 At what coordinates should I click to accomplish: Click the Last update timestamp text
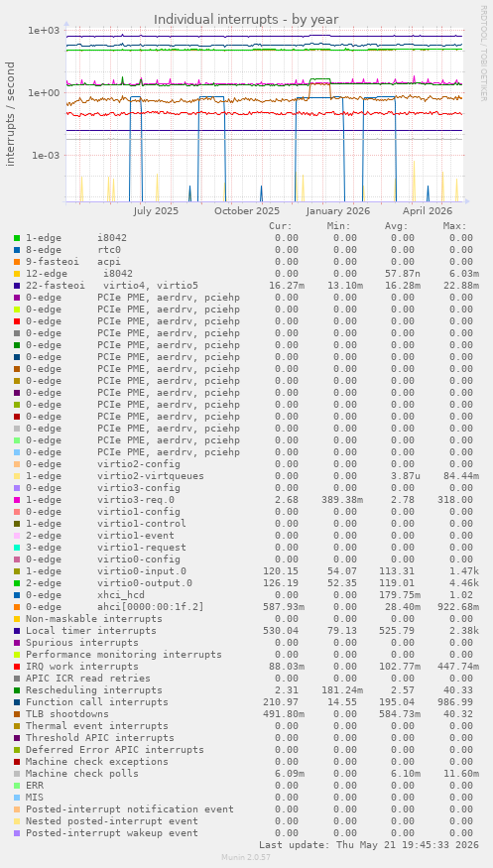pos(368,845)
